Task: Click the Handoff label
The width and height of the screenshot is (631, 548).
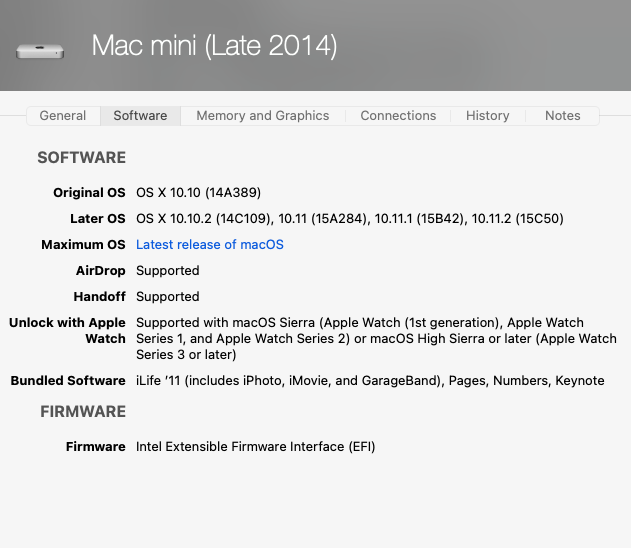Action: click(x=99, y=297)
